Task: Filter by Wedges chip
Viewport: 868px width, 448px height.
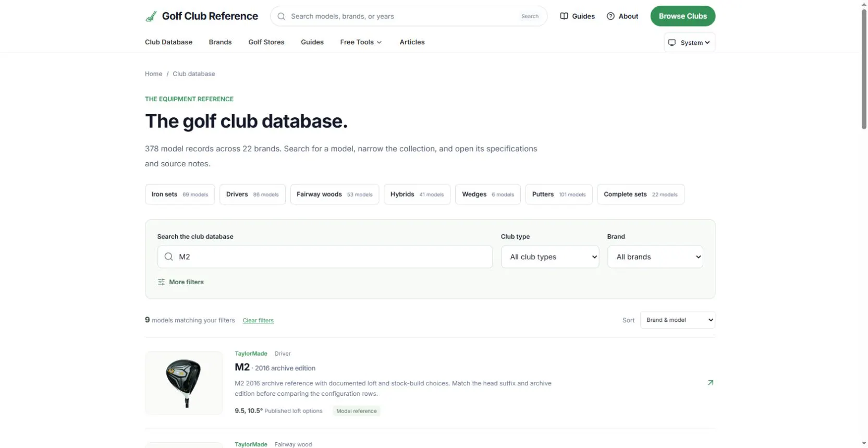Action: [x=488, y=195]
